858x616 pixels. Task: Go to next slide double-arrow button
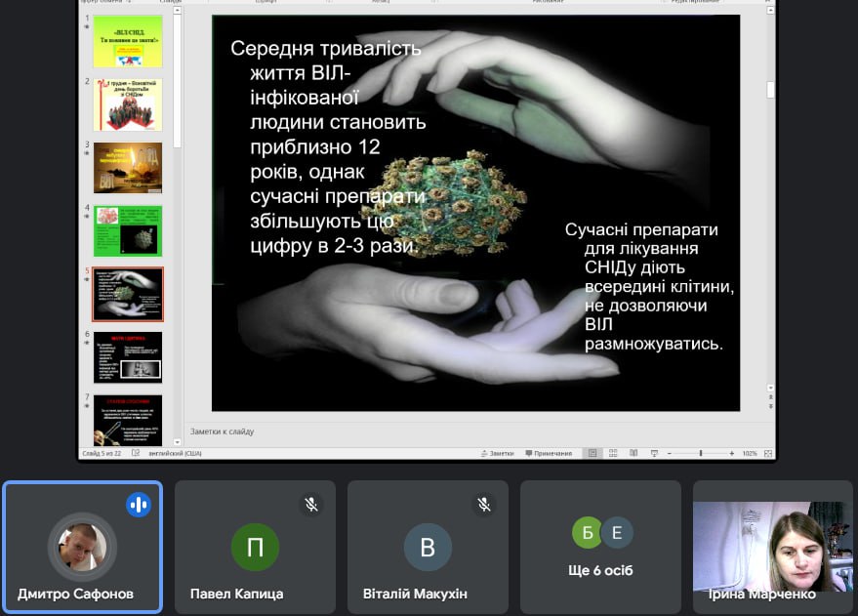(x=770, y=406)
